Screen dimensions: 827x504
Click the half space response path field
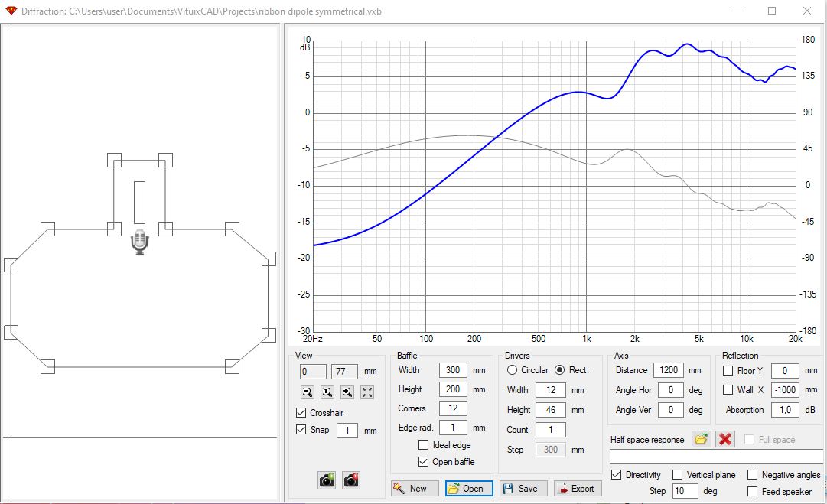(x=716, y=457)
